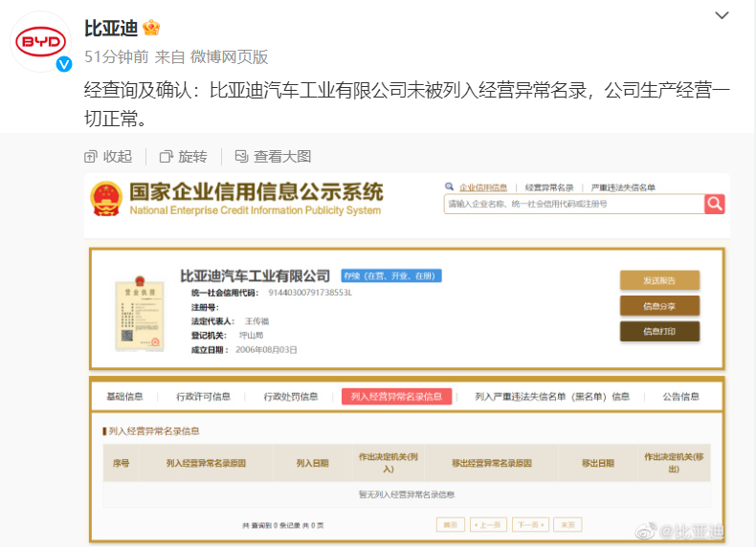Viewport: 756px width, 547px height.
Task: Switch to the 行政许可信息 tab
Action: tap(204, 396)
